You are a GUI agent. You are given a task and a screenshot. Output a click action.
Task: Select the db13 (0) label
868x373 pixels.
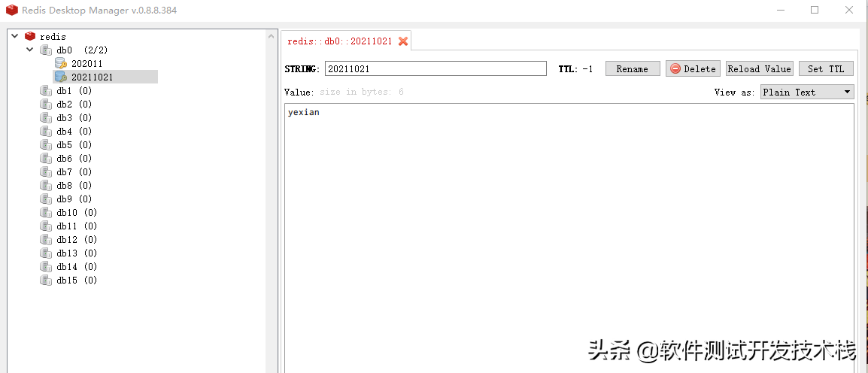[x=77, y=253]
